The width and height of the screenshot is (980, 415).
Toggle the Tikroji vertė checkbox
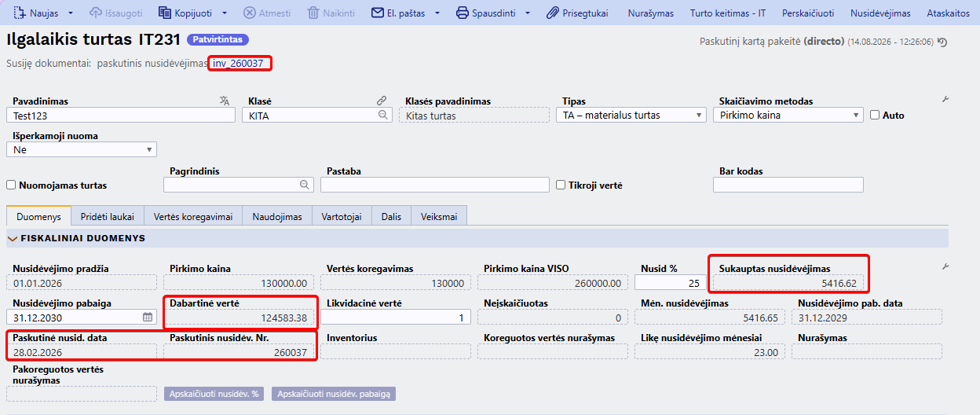tap(561, 185)
